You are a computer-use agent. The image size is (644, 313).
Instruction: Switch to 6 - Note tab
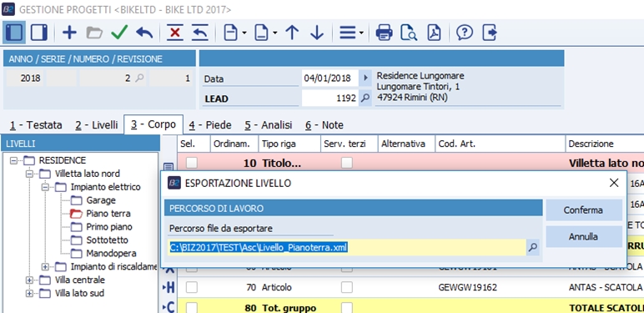coord(325,125)
